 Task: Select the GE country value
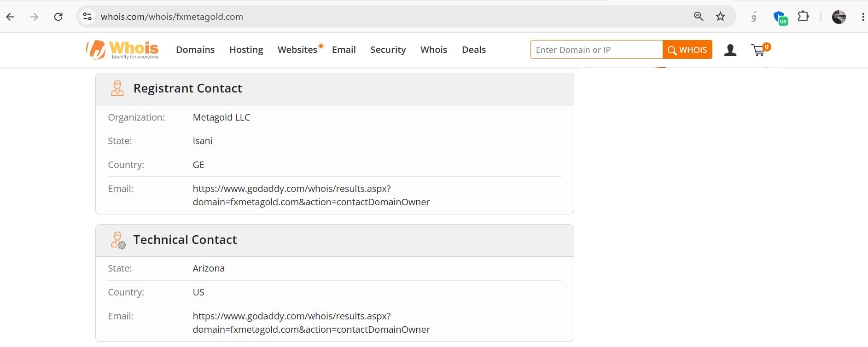pos(198,165)
